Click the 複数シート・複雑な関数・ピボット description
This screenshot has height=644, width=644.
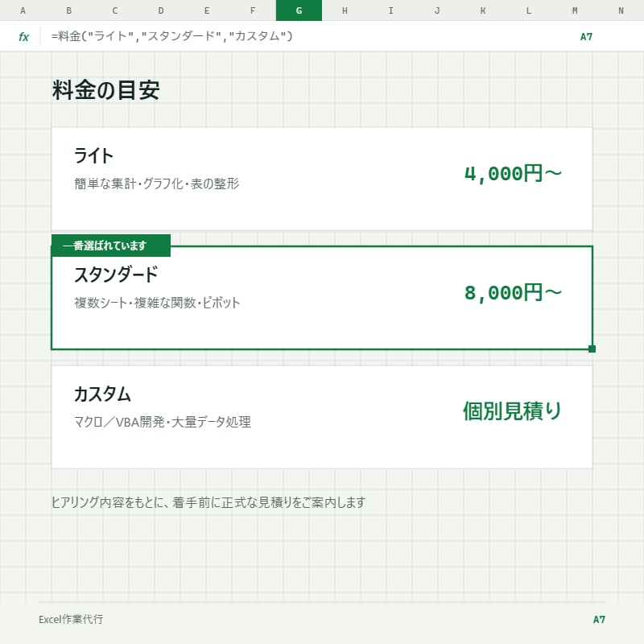[x=157, y=303]
